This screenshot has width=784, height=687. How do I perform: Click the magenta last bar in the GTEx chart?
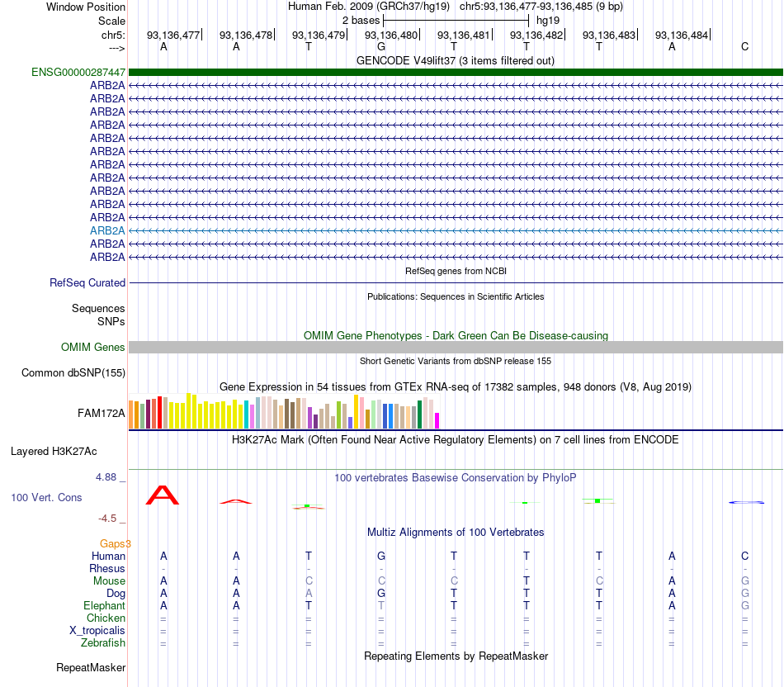(x=437, y=420)
